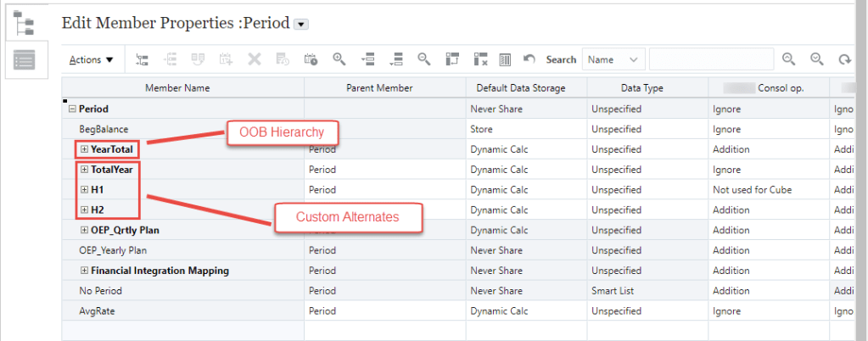Click the calendar with clock icon
This screenshot has width=868, height=341.
[311, 59]
